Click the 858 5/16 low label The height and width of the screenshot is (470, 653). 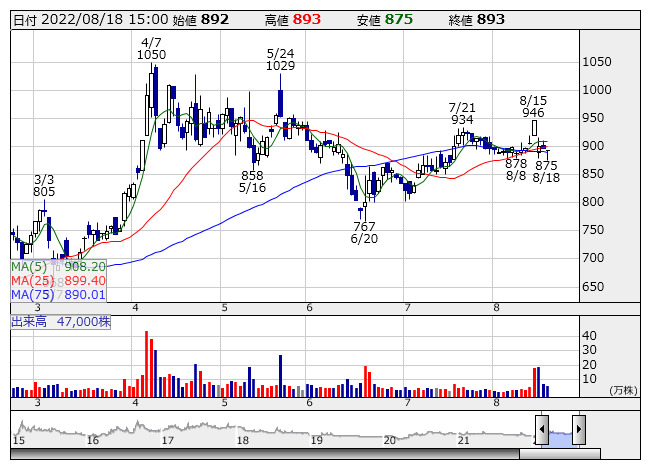[x=252, y=182]
